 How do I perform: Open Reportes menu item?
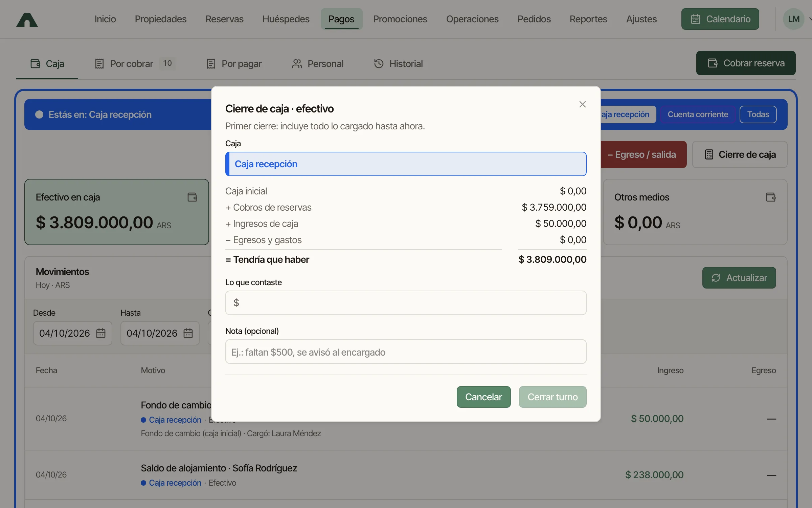[x=588, y=19]
